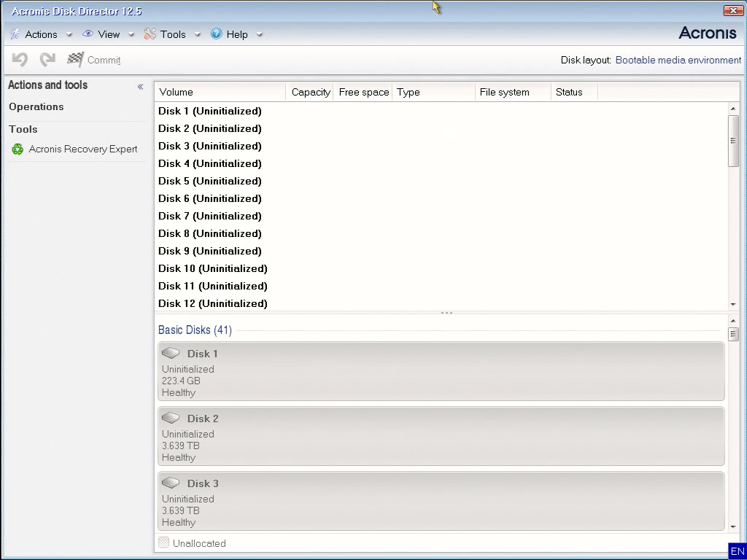Select Disk 10 (Uninitialized) row

coord(441,268)
